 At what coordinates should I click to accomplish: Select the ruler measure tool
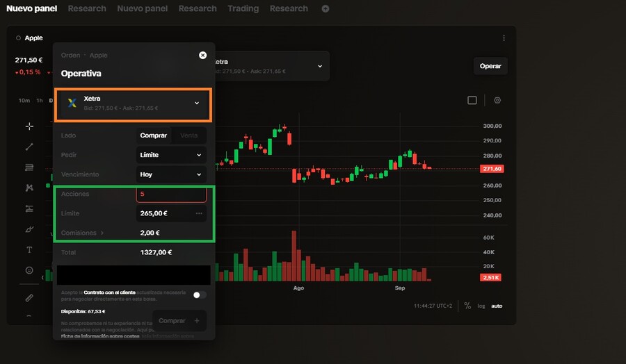click(29, 298)
